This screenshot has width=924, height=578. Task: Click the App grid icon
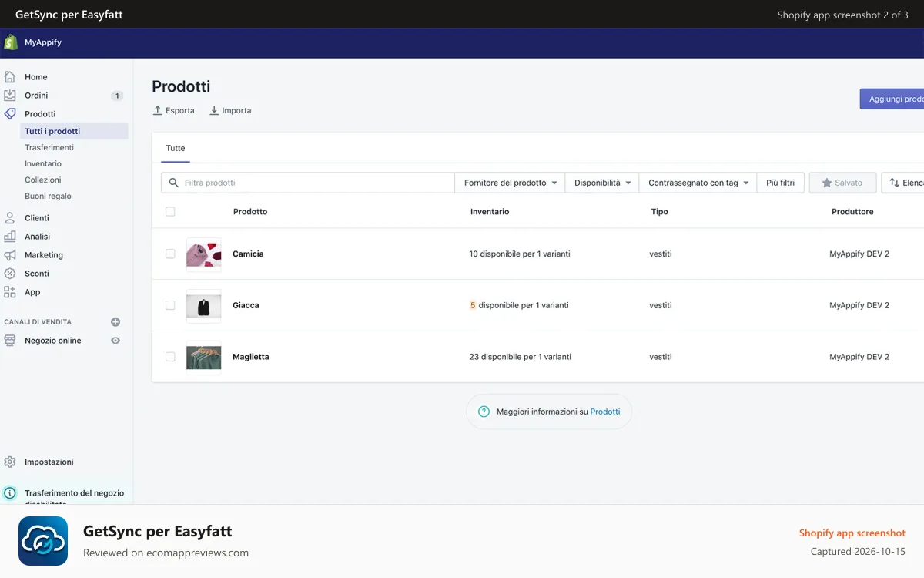pos(10,292)
